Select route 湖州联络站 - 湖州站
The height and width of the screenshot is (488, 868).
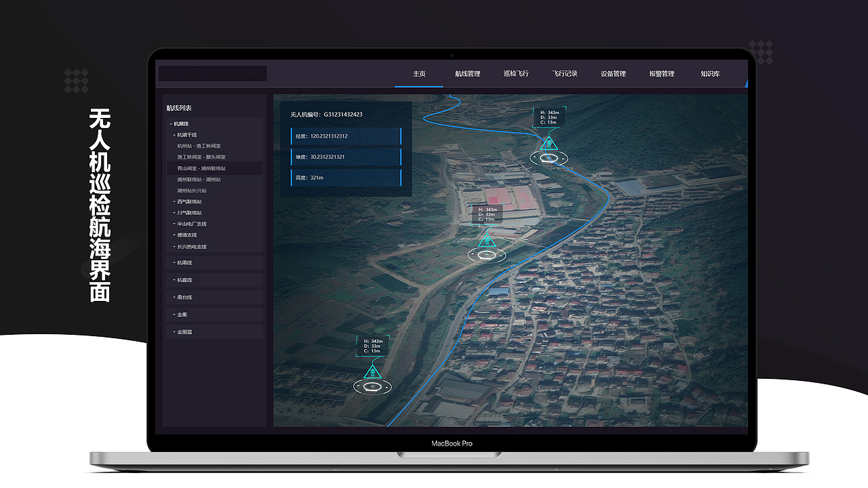click(x=199, y=180)
